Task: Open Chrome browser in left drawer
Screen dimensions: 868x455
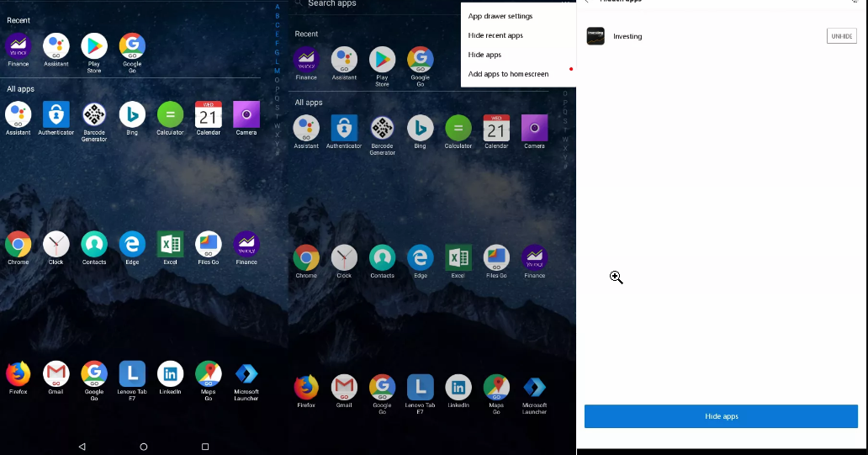Action: [19, 244]
